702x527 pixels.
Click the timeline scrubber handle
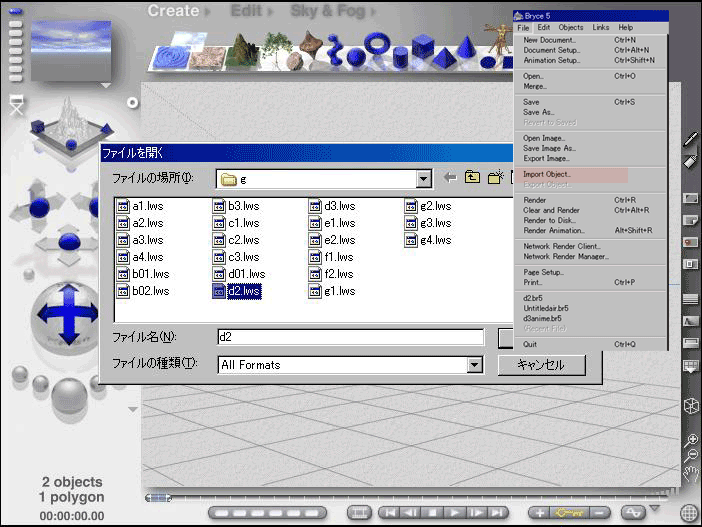[x=158, y=497]
